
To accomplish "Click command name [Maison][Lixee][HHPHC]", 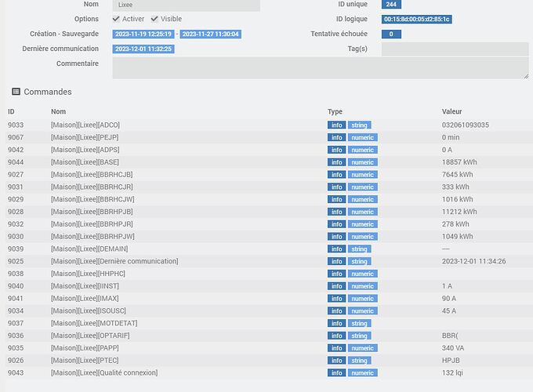I will pos(88,274).
